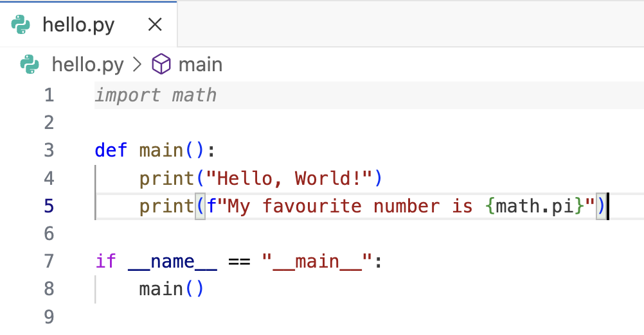Click the purple cube symbol icon in breadcrumb

point(161,64)
